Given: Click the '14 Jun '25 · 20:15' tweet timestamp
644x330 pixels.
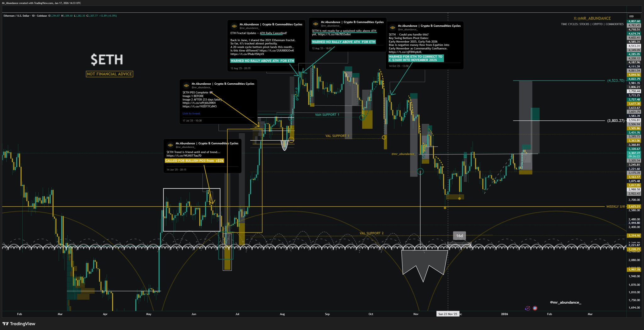Looking at the screenshot, I should click(x=176, y=170).
